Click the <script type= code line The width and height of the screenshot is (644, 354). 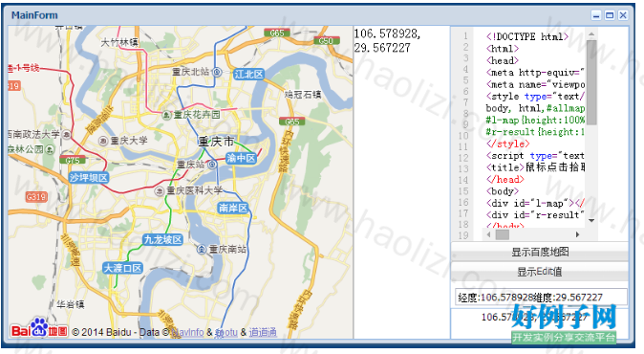point(535,156)
